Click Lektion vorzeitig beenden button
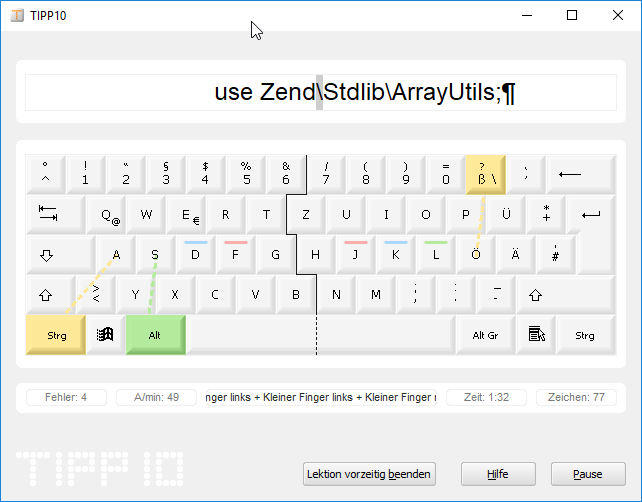The image size is (642, 502). pyautogui.click(x=369, y=474)
